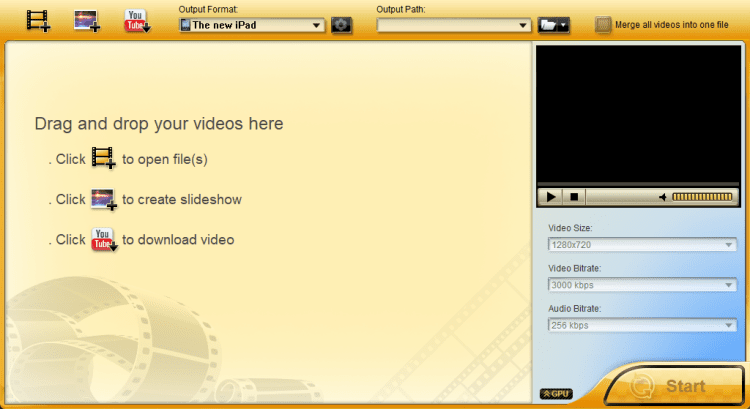Expand the Output Path dropdown

[x=453, y=25]
